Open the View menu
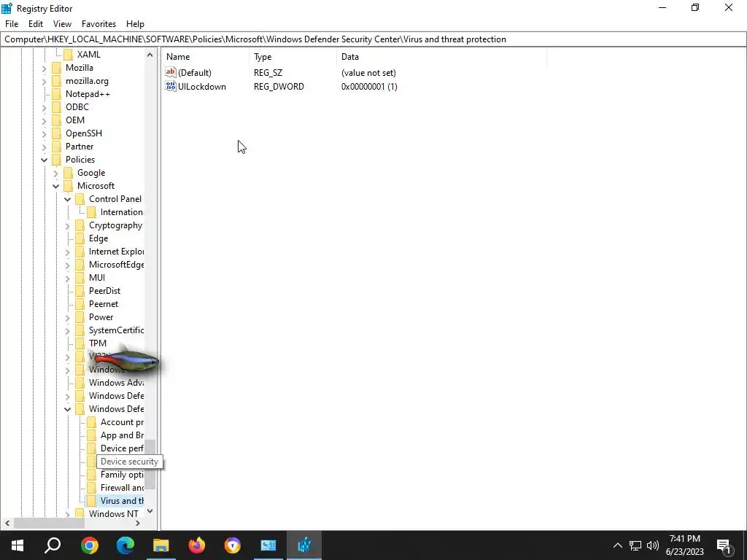747x560 pixels. pyautogui.click(x=62, y=24)
